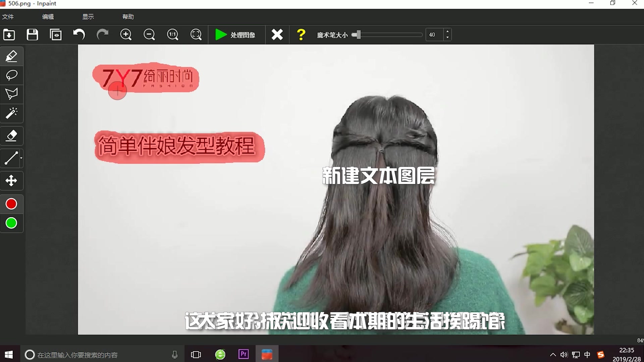Select the move tool
Image resolution: width=644 pixels, height=362 pixels.
11,181
